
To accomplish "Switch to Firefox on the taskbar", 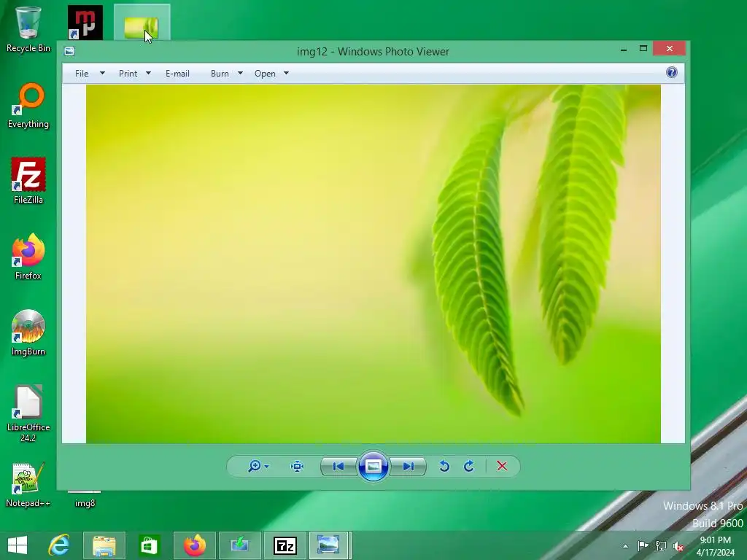I will (x=195, y=545).
